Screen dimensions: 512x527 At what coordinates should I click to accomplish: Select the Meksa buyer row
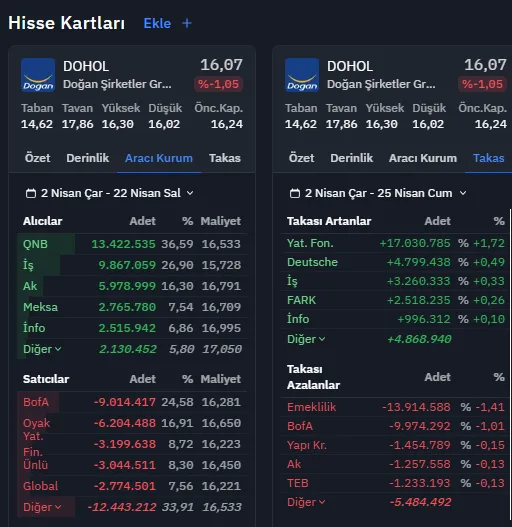[132, 307]
